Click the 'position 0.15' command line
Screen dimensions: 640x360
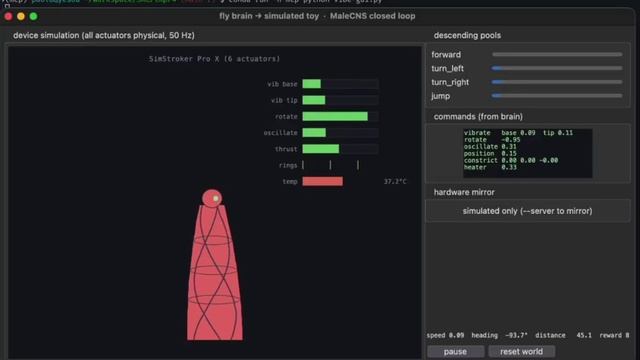(490, 153)
